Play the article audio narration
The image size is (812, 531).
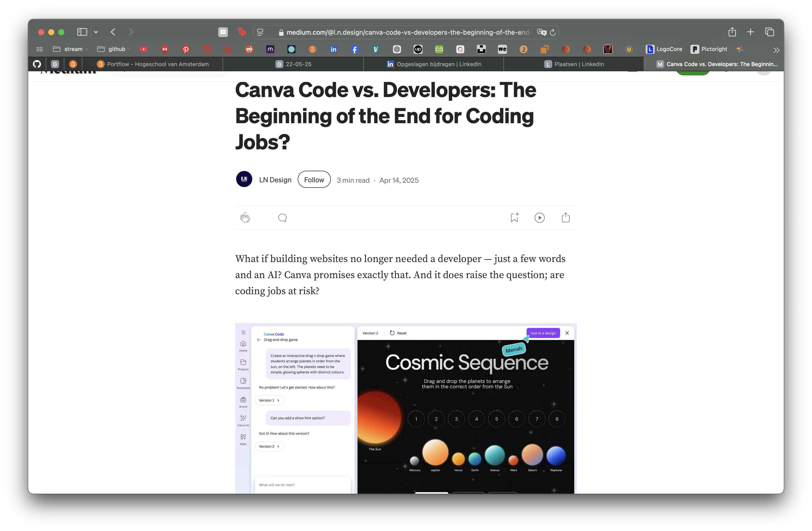click(x=539, y=217)
